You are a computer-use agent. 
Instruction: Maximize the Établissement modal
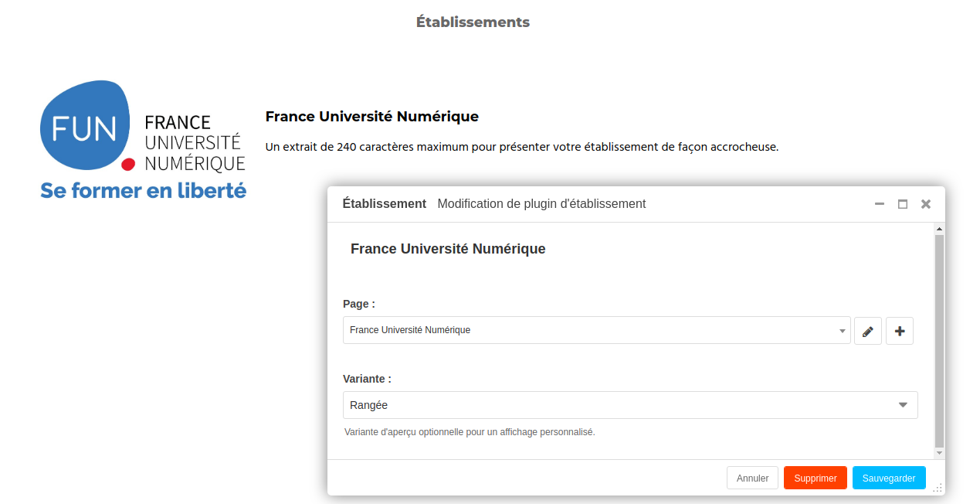pos(903,204)
